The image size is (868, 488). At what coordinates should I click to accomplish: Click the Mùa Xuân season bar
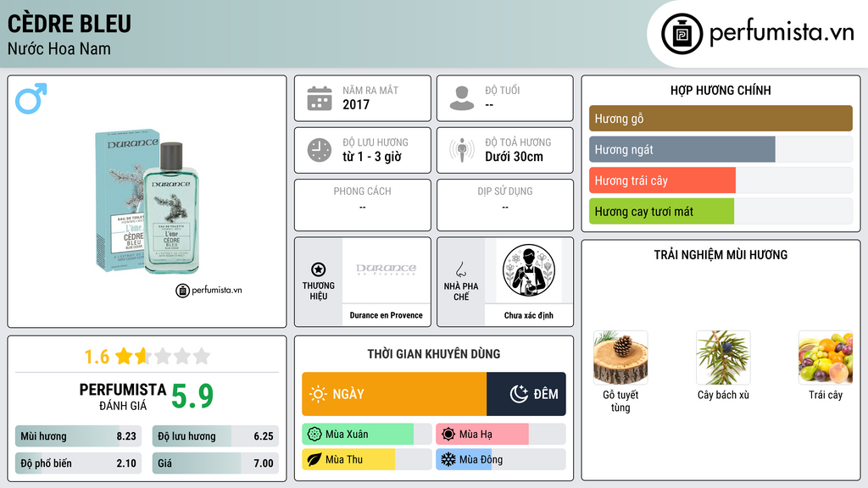[367, 435]
